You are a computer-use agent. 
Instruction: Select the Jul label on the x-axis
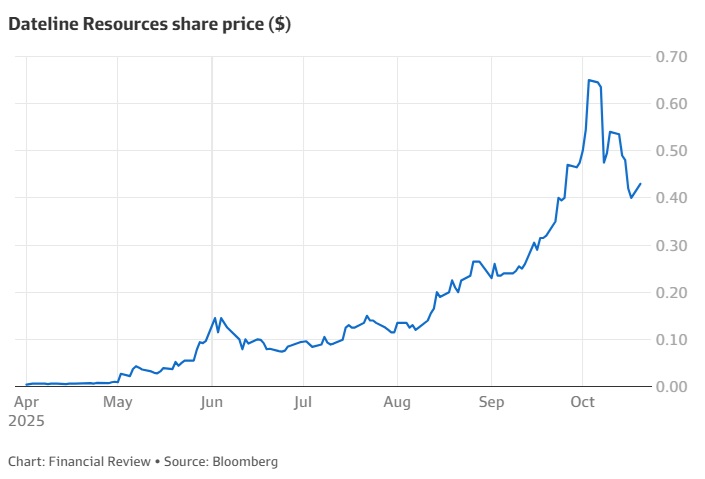pyautogui.click(x=303, y=403)
